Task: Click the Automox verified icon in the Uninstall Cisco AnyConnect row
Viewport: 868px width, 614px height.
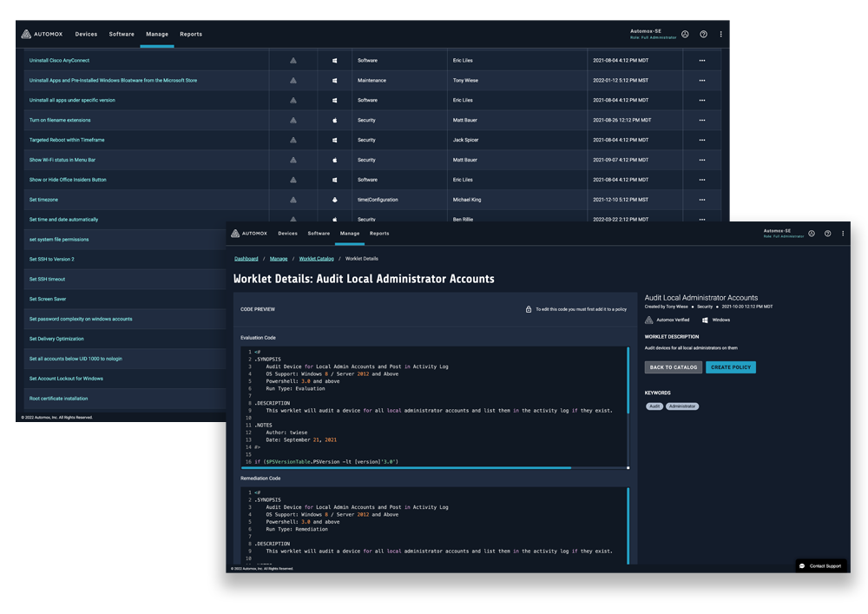Action: coord(293,60)
